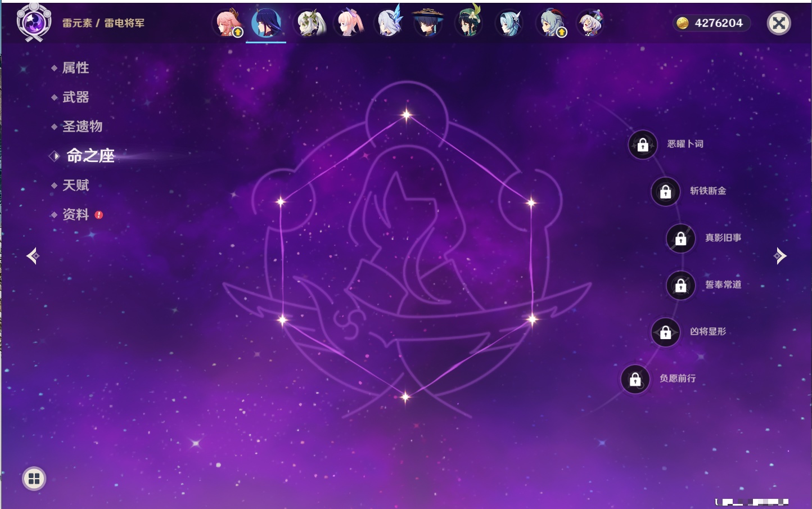Select the 命之座 constellation menu item
Viewport: 812px width, 509px height.
coord(90,156)
